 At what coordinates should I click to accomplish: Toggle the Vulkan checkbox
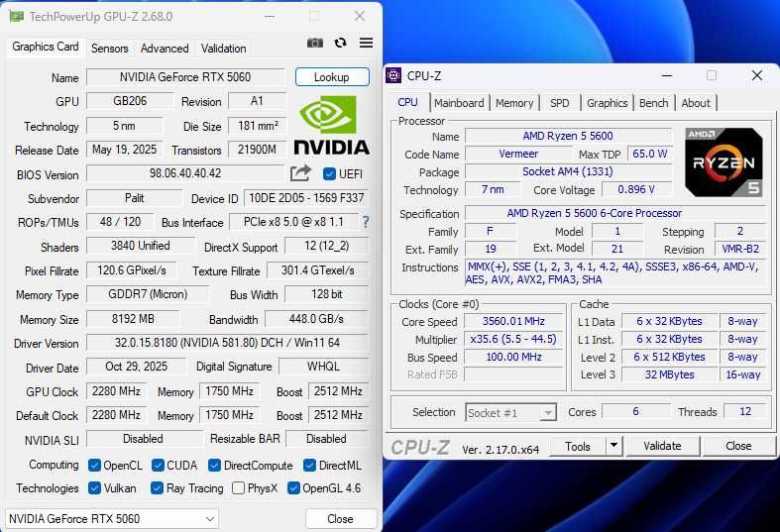(x=94, y=488)
